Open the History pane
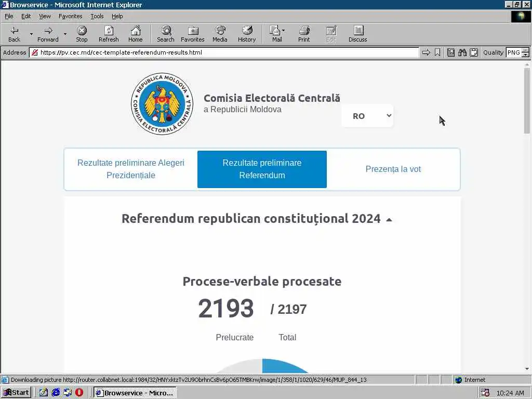 (x=247, y=34)
